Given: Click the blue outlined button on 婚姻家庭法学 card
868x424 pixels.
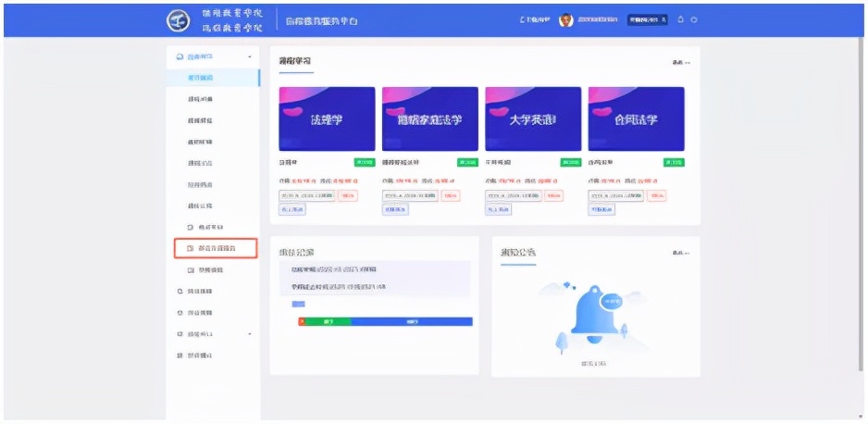Looking at the screenshot, I should pos(395,209).
